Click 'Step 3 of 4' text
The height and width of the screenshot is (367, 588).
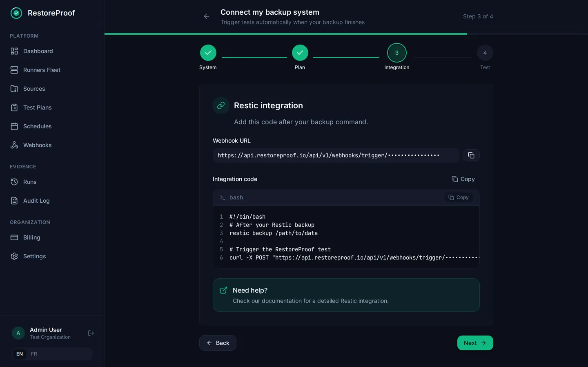click(478, 16)
